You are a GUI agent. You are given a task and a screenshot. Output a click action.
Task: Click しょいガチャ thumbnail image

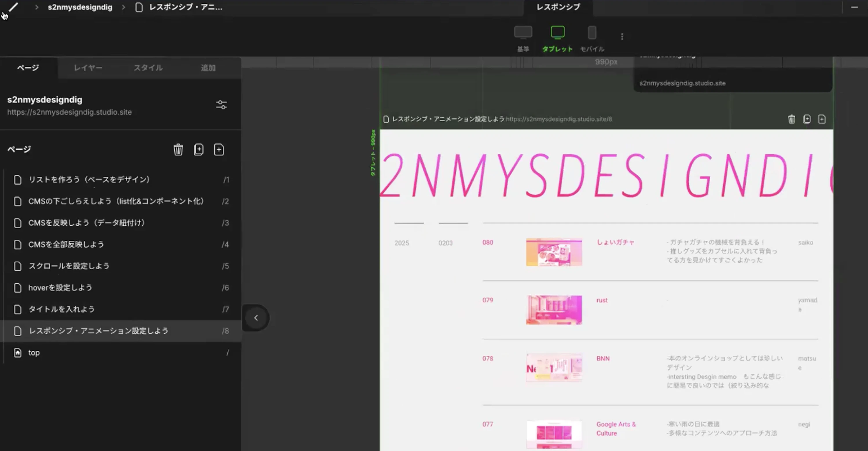click(554, 252)
